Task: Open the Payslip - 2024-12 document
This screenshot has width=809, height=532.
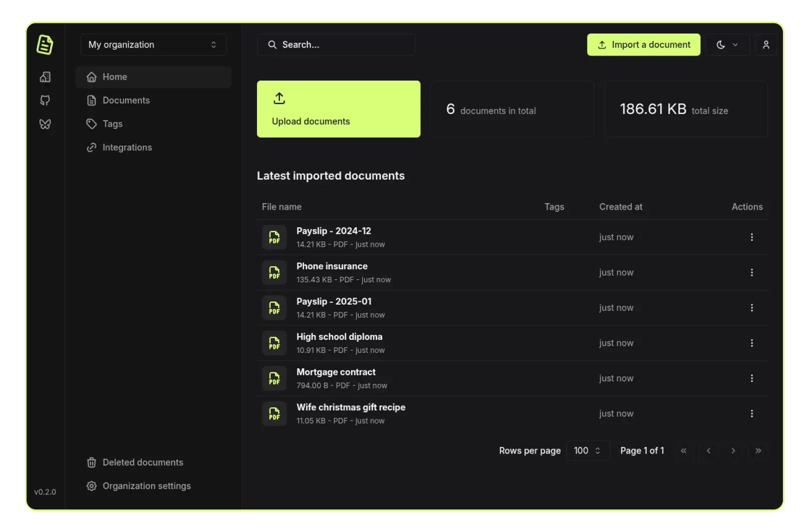Action: click(x=334, y=231)
